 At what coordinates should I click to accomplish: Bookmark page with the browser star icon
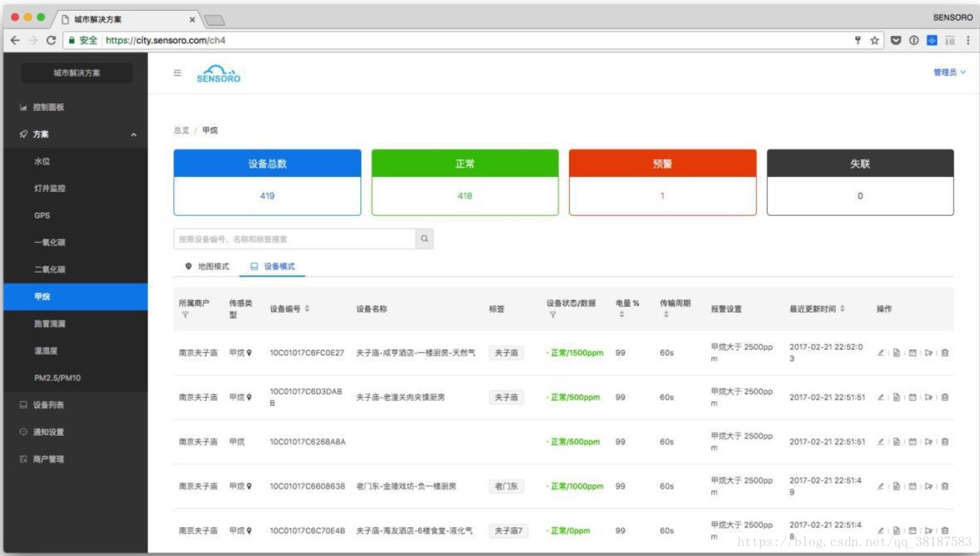(875, 41)
